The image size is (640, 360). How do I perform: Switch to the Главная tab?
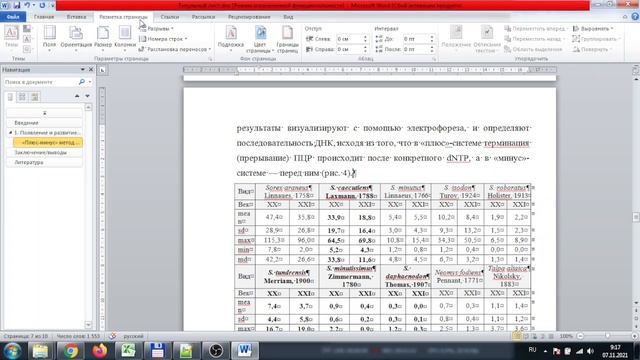[x=44, y=17]
